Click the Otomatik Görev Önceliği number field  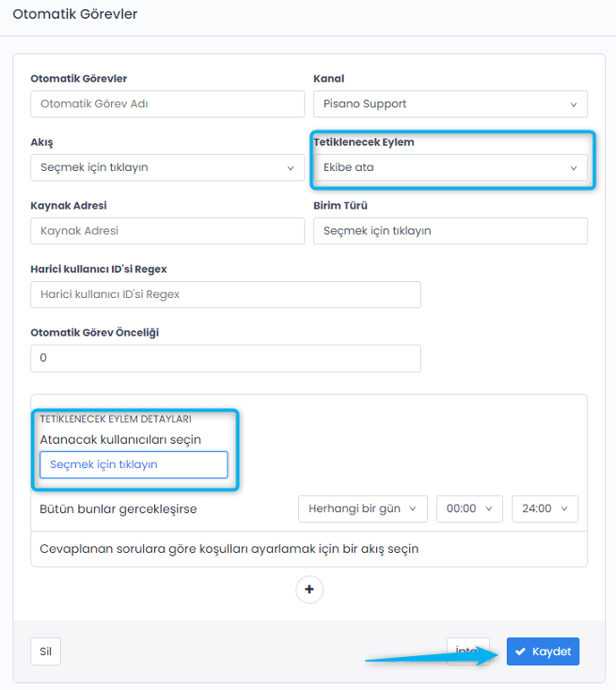coord(226,358)
